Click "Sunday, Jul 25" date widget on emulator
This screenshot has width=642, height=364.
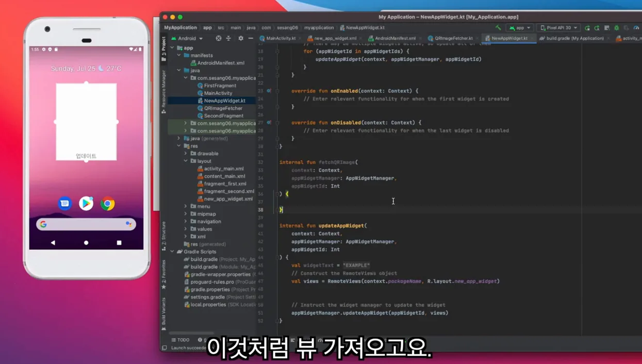[x=74, y=69]
